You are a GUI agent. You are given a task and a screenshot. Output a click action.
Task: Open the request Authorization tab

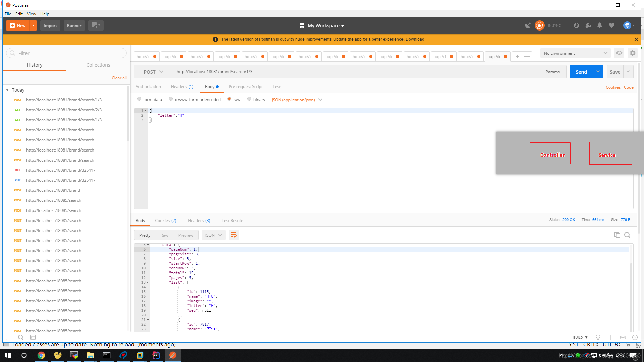[148, 86]
